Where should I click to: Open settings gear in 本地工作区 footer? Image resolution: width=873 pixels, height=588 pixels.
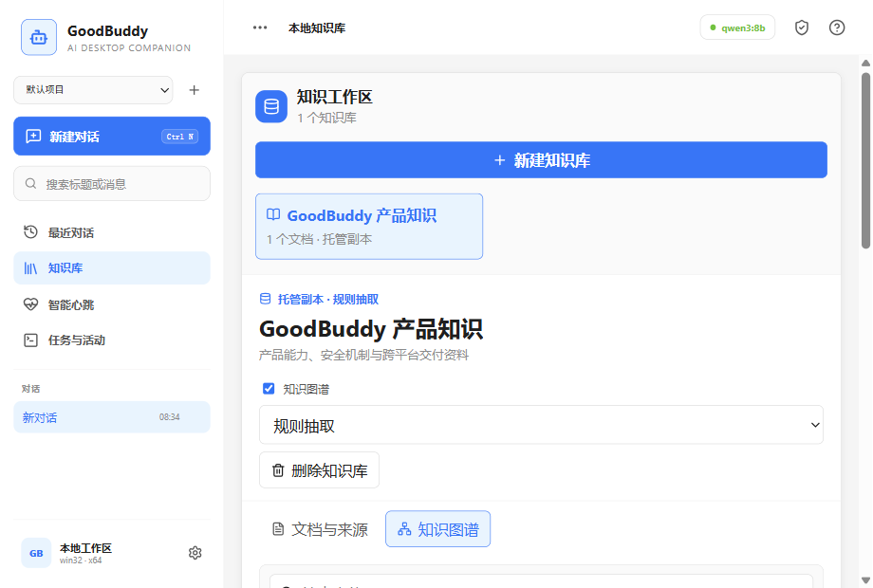click(x=195, y=553)
